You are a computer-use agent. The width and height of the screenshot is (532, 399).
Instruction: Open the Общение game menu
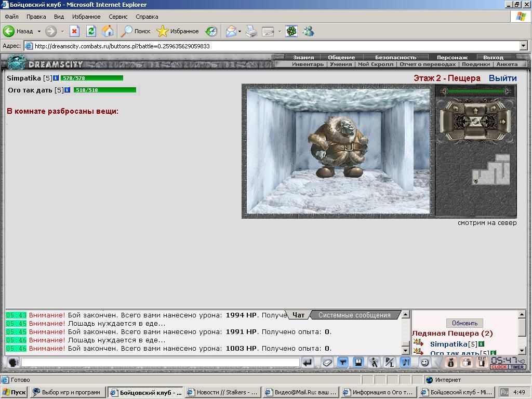341,57
